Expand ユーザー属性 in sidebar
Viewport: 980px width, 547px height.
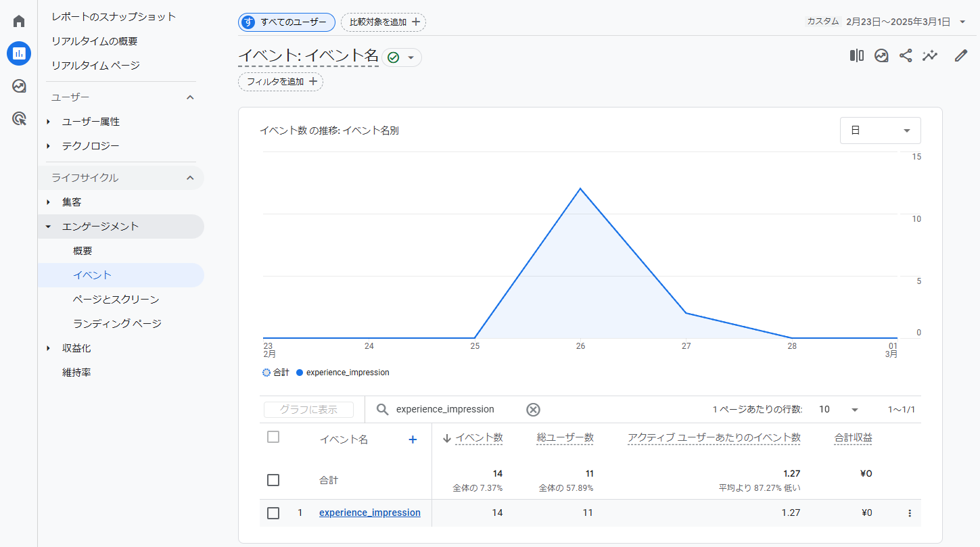(48, 122)
